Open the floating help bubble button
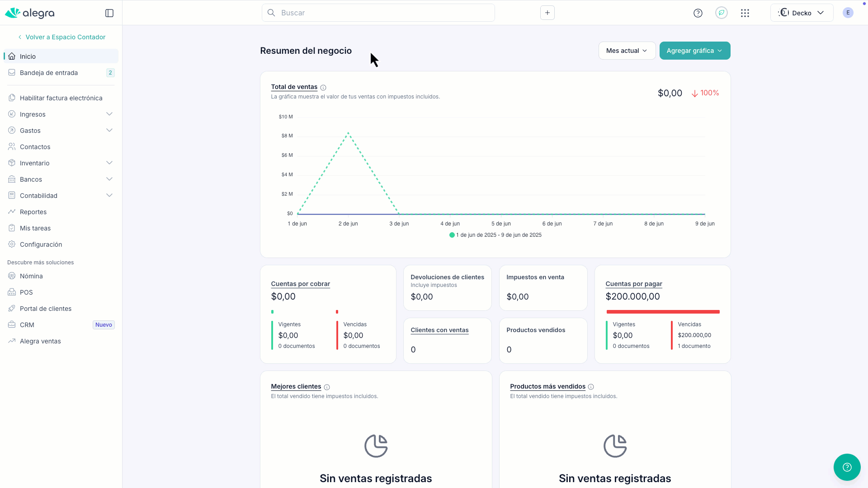Image resolution: width=868 pixels, height=488 pixels. tap(847, 467)
